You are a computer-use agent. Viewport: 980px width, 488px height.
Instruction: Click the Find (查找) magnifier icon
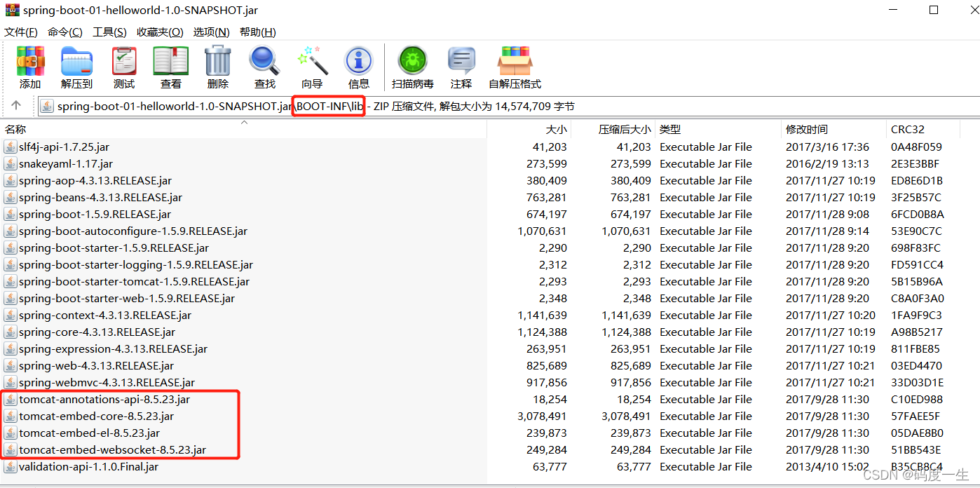pyautogui.click(x=264, y=61)
